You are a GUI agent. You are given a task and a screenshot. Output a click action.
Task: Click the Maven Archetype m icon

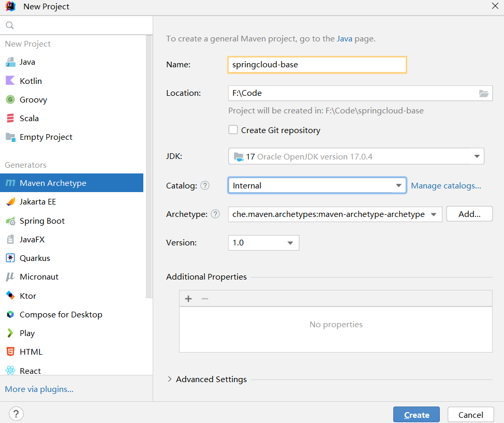(10, 183)
